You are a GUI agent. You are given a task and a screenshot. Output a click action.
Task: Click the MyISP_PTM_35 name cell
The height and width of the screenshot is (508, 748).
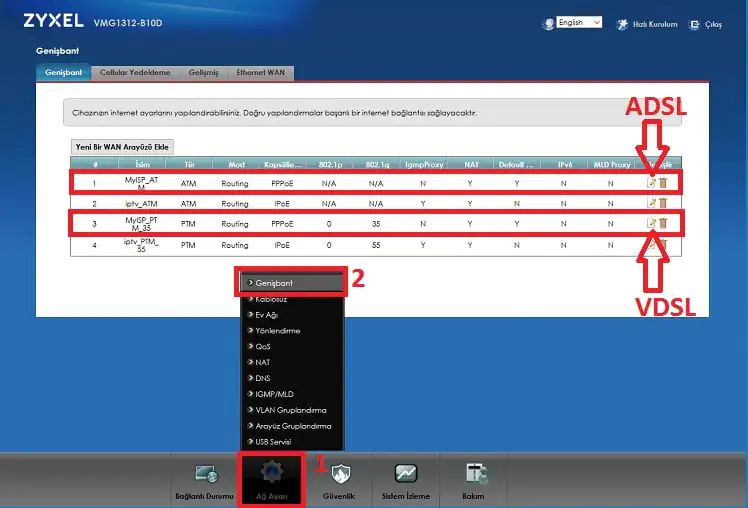tap(141, 224)
